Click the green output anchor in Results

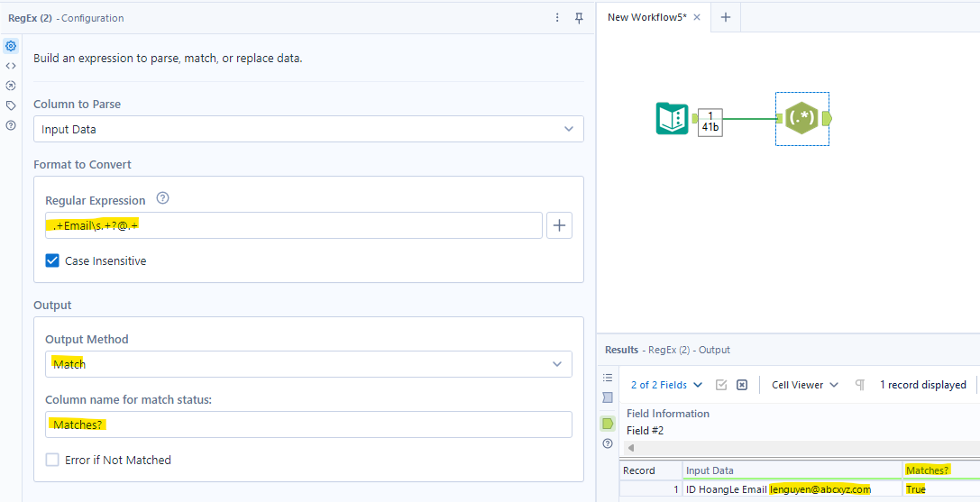pos(608,424)
